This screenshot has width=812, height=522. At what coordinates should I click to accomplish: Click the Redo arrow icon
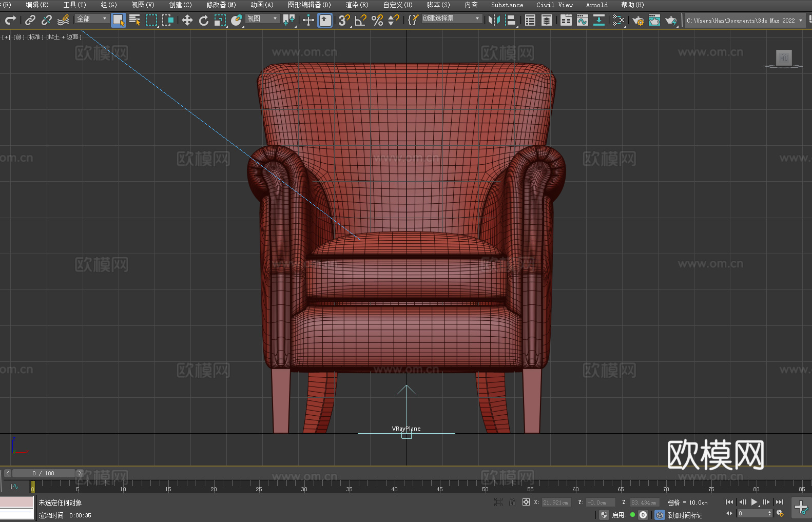(10, 20)
